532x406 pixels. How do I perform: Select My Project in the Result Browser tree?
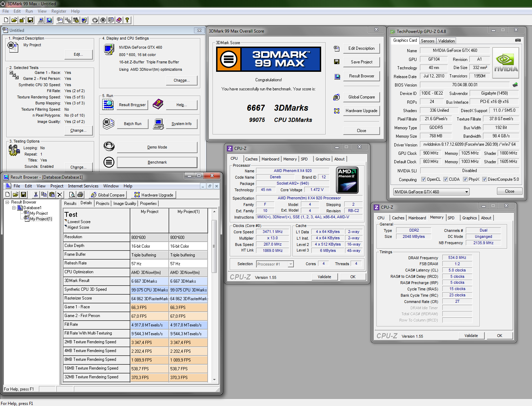pos(39,213)
